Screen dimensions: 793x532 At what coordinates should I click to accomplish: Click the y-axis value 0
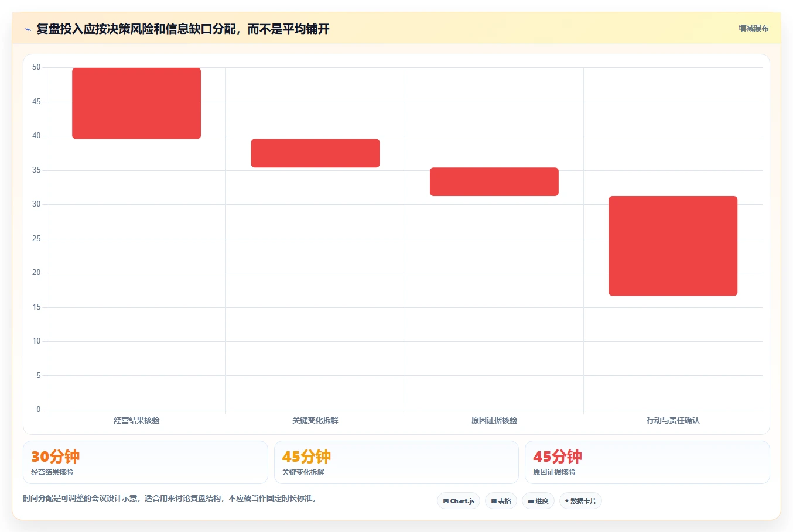point(39,410)
